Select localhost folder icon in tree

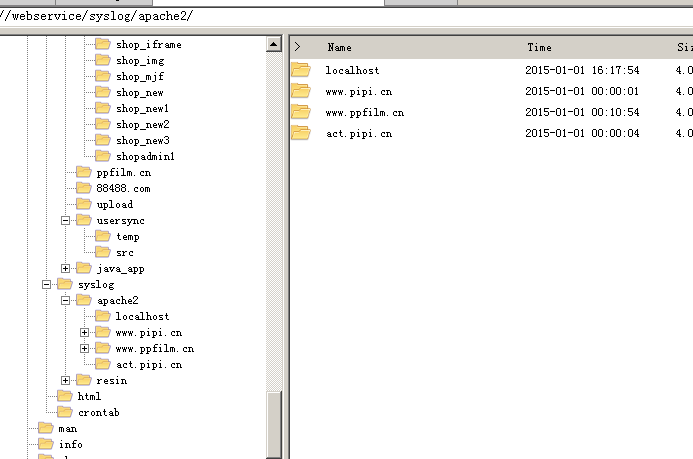[x=103, y=316]
